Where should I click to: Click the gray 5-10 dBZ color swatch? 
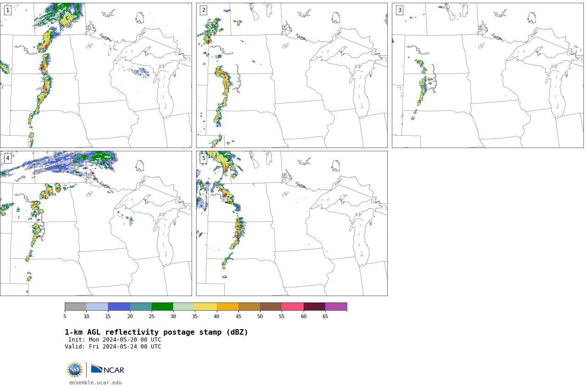pyautogui.click(x=76, y=307)
